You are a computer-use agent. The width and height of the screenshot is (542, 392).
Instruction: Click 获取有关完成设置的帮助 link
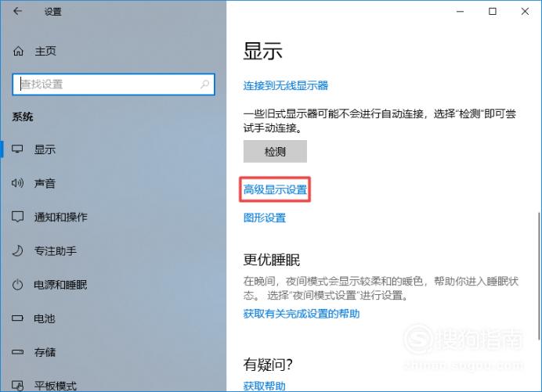[302, 314]
